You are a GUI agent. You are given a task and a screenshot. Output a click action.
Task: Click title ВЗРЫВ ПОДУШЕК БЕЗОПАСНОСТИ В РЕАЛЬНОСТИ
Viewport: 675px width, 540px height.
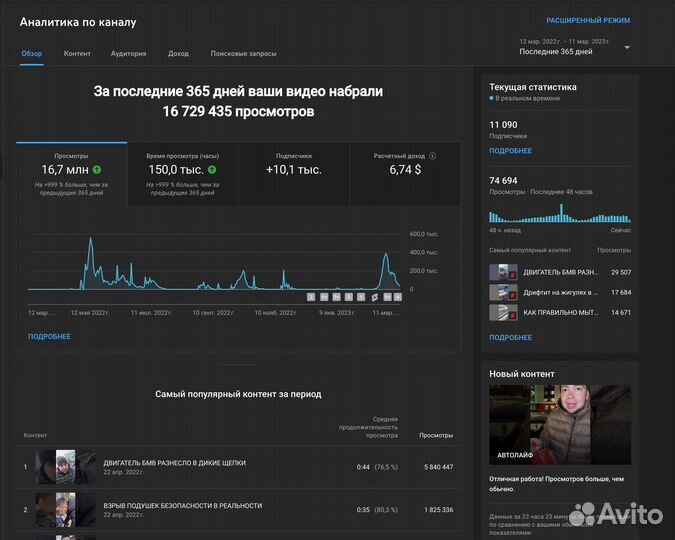pos(183,506)
